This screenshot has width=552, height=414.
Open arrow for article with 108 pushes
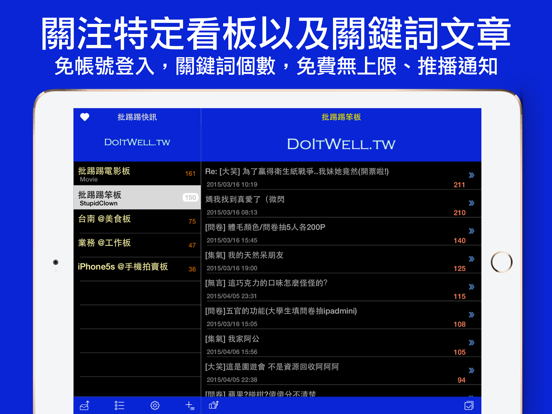pos(471,314)
